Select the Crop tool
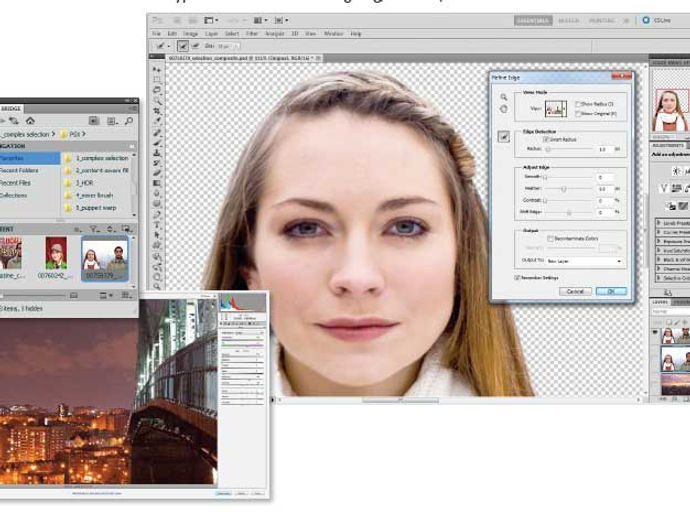The image size is (690, 518). 157,110
